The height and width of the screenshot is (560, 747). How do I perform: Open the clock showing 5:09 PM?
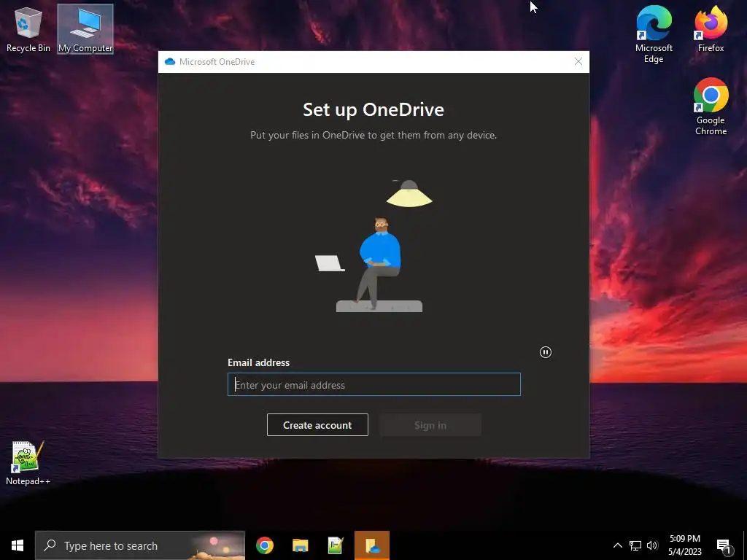[684, 545]
